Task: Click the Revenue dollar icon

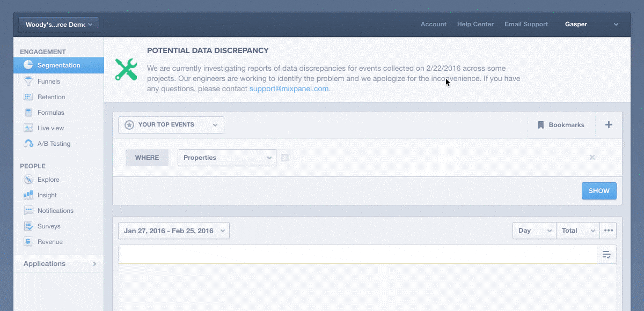Action: click(x=28, y=242)
